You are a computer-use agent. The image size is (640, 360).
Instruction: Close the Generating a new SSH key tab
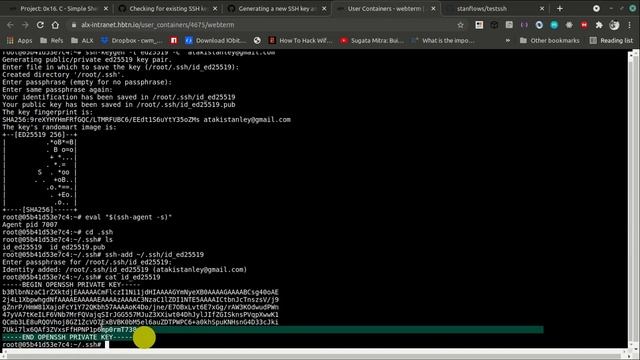tap(324, 9)
